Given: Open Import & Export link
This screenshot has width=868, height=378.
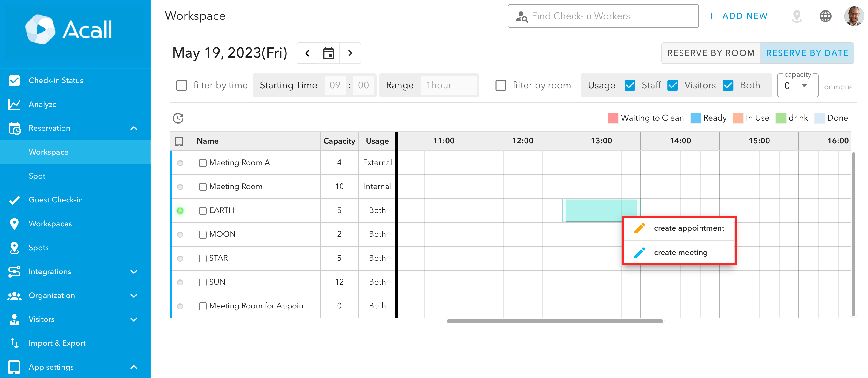Looking at the screenshot, I should click(57, 343).
